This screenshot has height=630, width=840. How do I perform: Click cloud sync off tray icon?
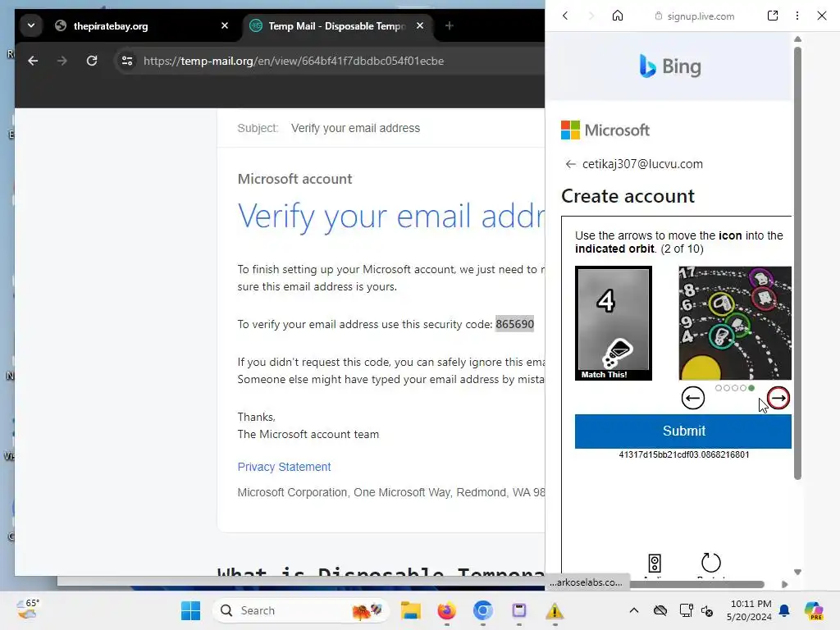[660, 610]
